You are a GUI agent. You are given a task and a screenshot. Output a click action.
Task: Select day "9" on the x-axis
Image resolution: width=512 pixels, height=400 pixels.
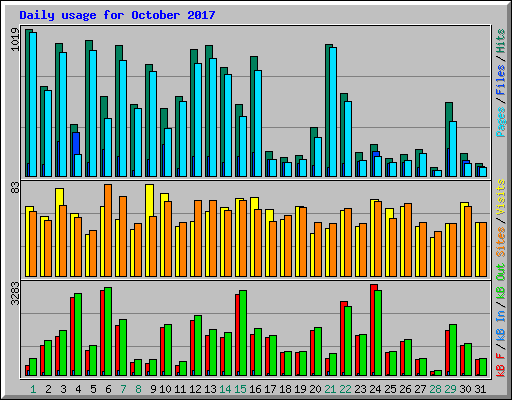(x=153, y=389)
